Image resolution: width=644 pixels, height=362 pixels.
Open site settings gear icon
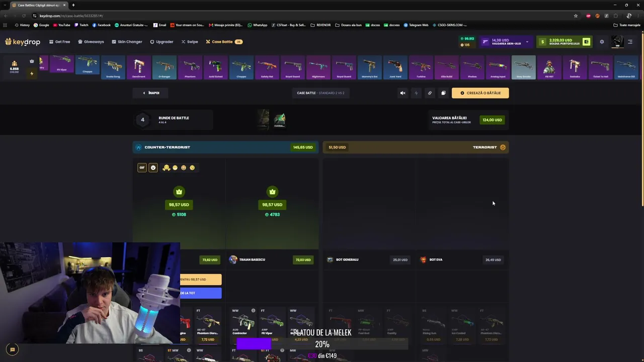pyautogui.click(x=602, y=42)
